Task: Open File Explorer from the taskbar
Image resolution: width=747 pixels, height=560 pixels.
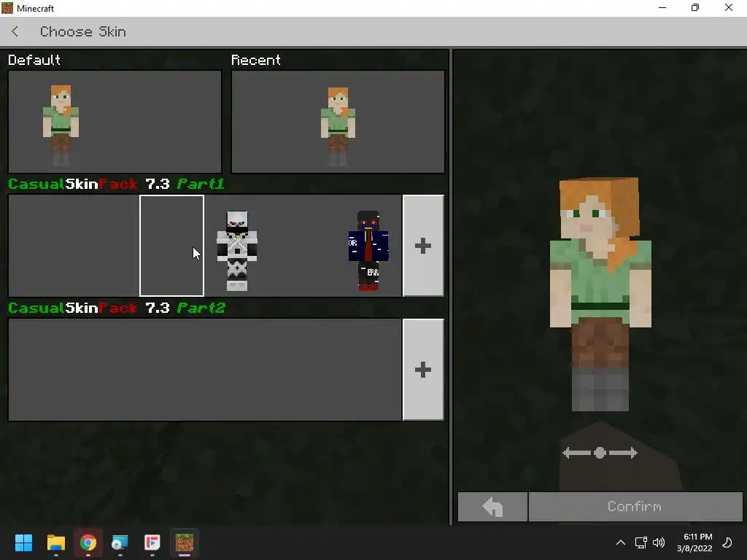Action: coord(55,542)
